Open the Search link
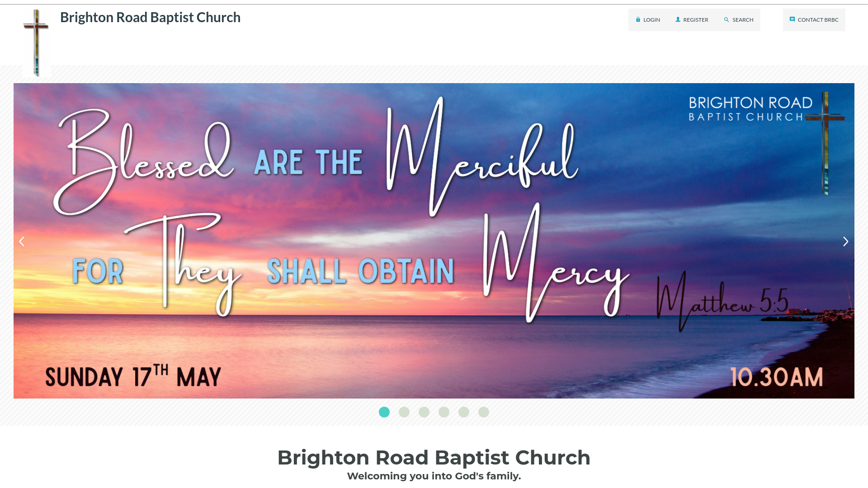Image resolution: width=868 pixels, height=488 pixels. (739, 20)
